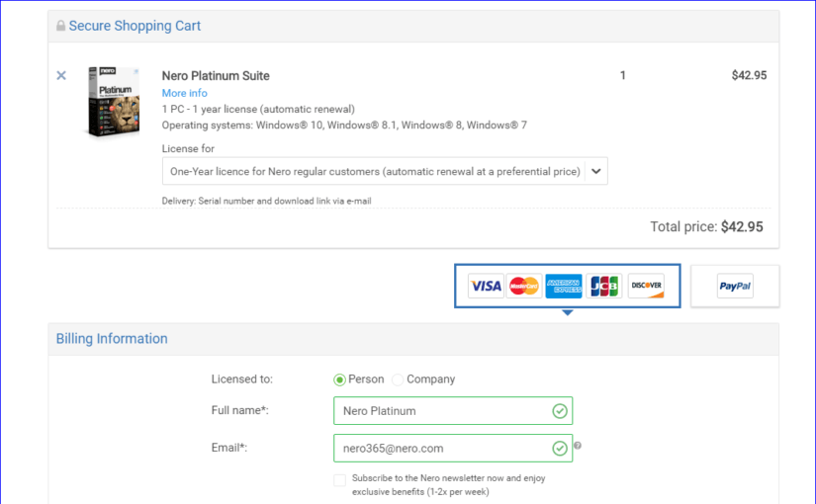Remove Nero Platinum Suite from cart
Image resolution: width=816 pixels, height=504 pixels.
[x=61, y=75]
